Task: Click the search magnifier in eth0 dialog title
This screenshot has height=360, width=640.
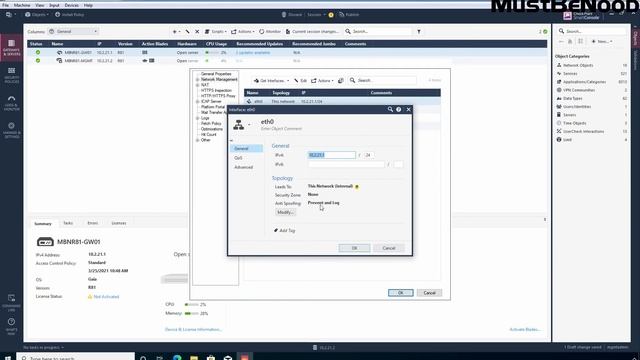Action: pyautogui.click(x=390, y=109)
